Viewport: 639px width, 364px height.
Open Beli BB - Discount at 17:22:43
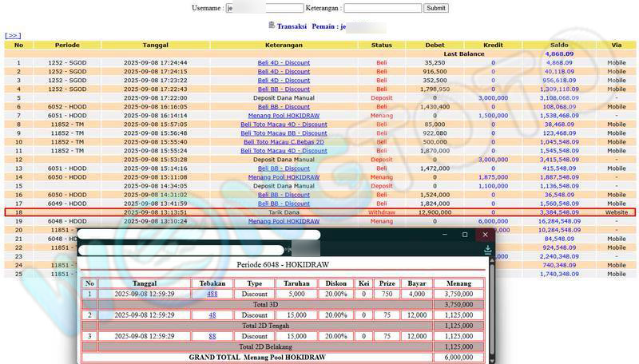coord(284,89)
